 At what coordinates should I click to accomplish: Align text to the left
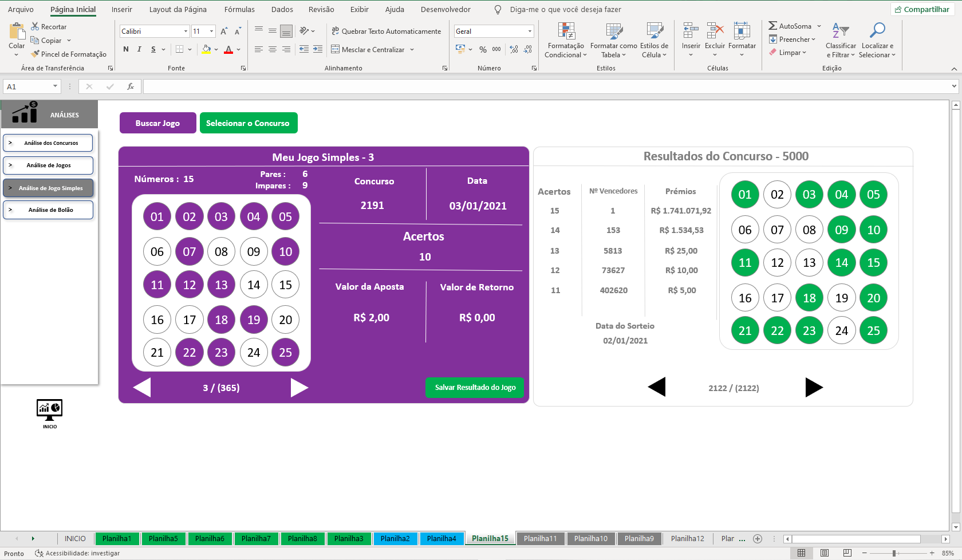(x=259, y=49)
